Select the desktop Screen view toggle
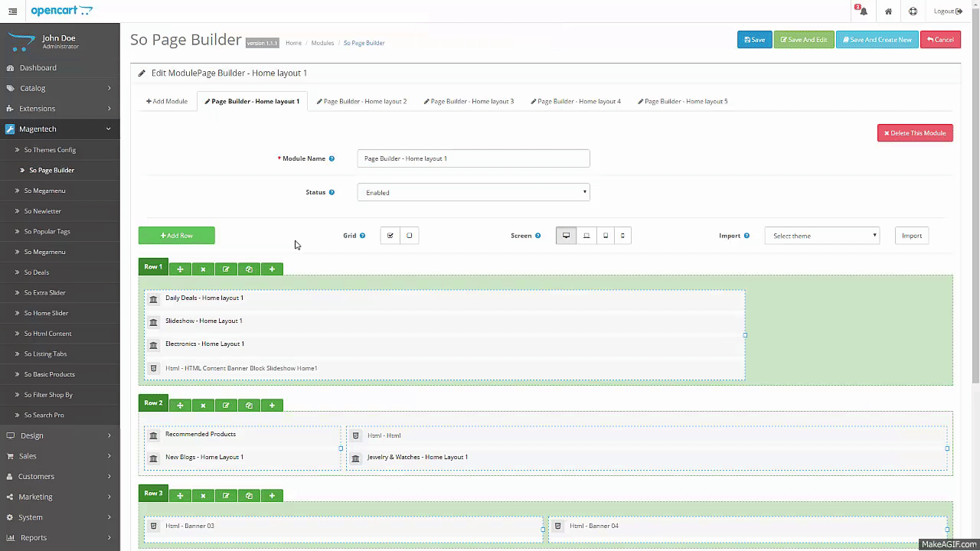The width and height of the screenshot is (980, 551). tap(566, 236)
